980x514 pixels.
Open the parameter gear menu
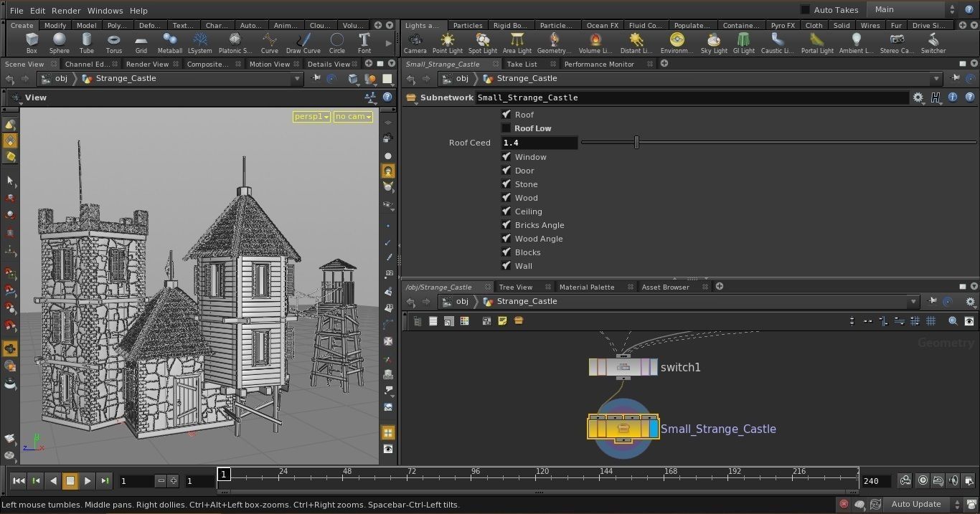tap(918, 97)
